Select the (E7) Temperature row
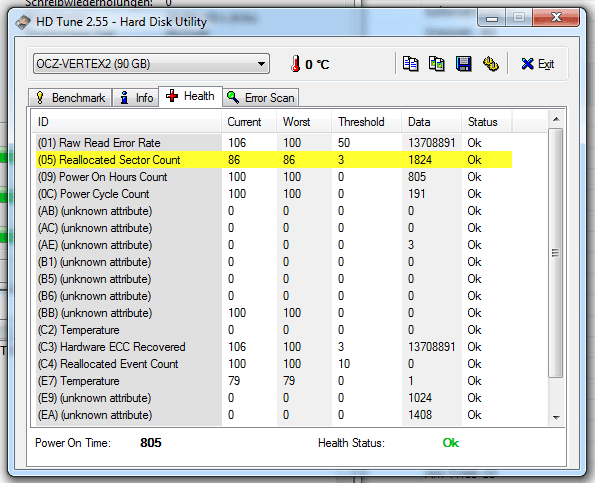The image size is (595, 483). tap(274, 381)
